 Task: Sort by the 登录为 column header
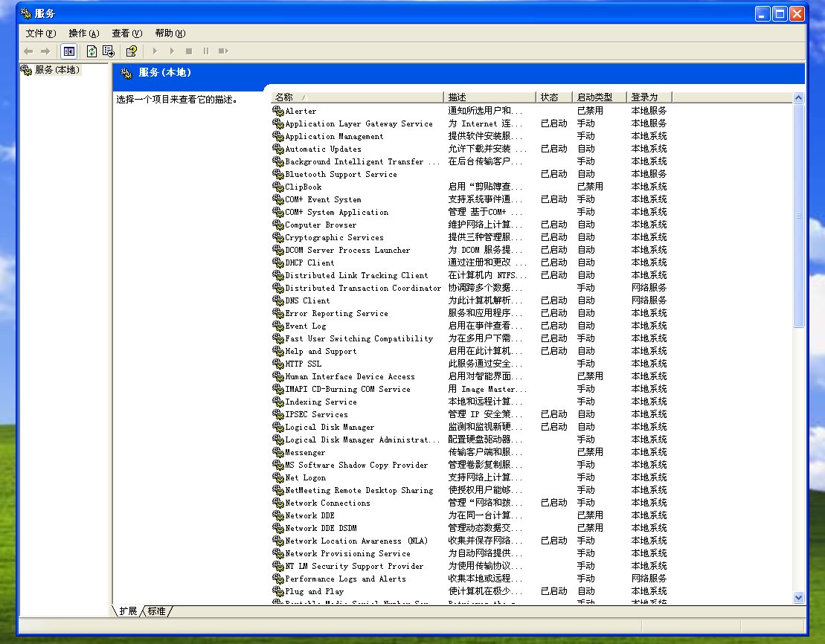[649, 97]
